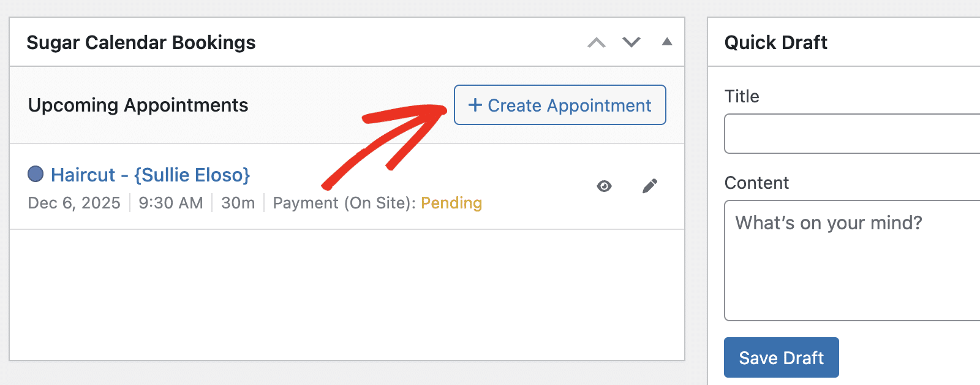980x385 pixels.
Task: Click the Pending payment status label
Action: tap(451, 203)
